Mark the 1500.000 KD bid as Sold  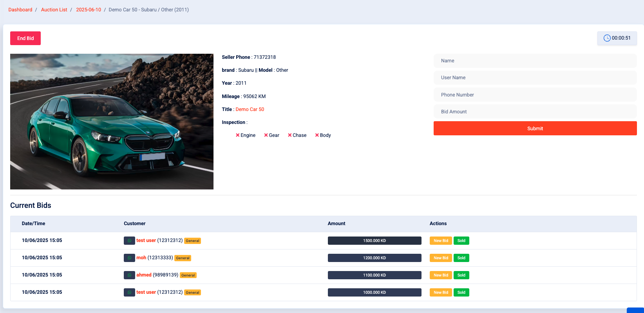[x=461, y=241]
